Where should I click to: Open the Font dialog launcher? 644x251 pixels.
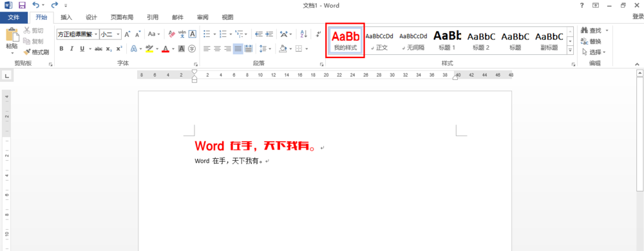tap(196, 65)
